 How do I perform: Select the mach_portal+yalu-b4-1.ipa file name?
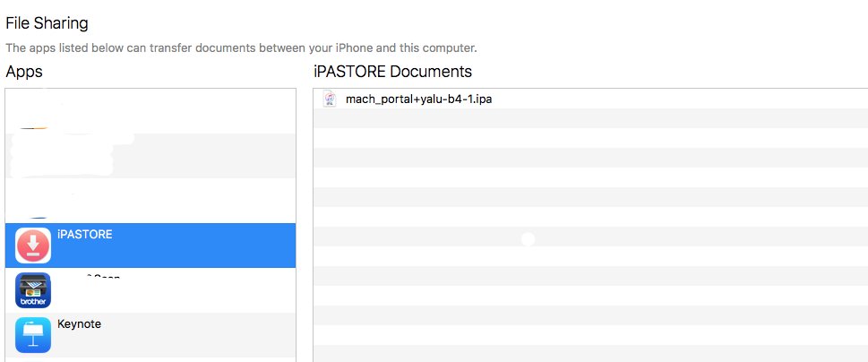point(418,99)
